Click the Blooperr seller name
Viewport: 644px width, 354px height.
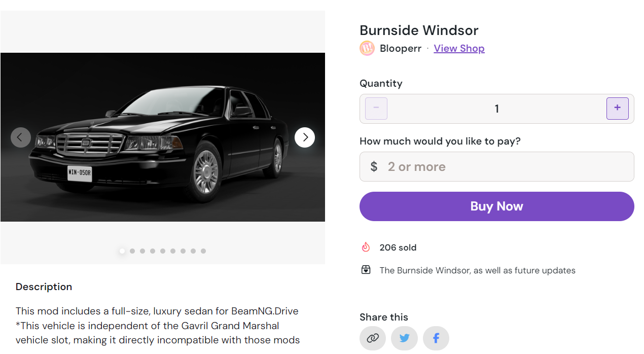tap(401, 49)
